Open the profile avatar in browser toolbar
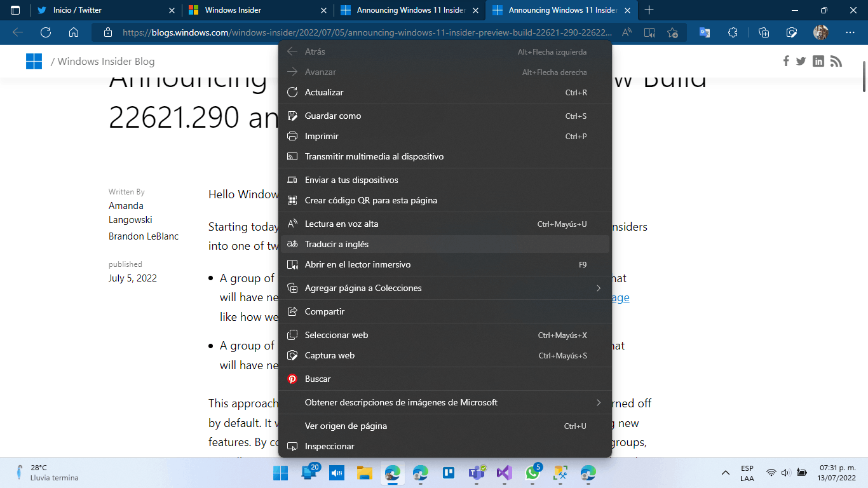Image resolution: width=868 pixels, height=488 pixels. (x=820, y=32)
